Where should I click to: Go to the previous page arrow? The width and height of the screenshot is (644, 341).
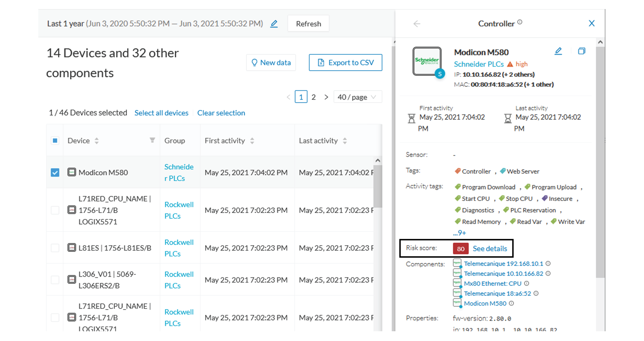coord(288,97)
